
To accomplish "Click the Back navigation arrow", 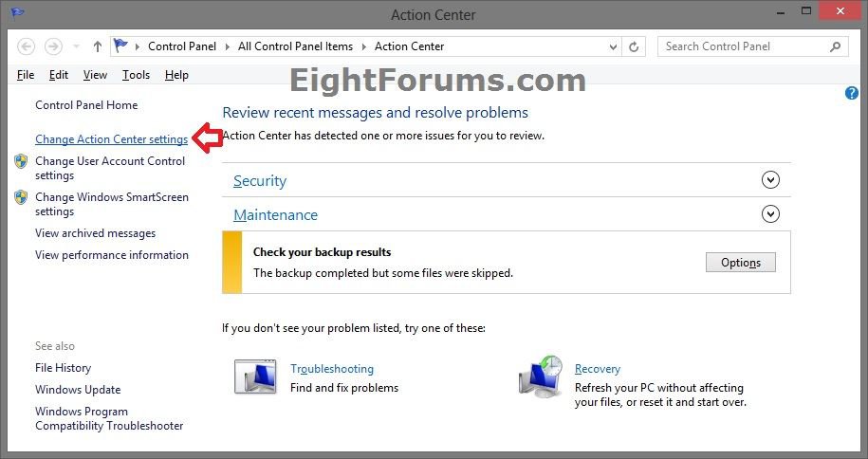I will 27,46.
